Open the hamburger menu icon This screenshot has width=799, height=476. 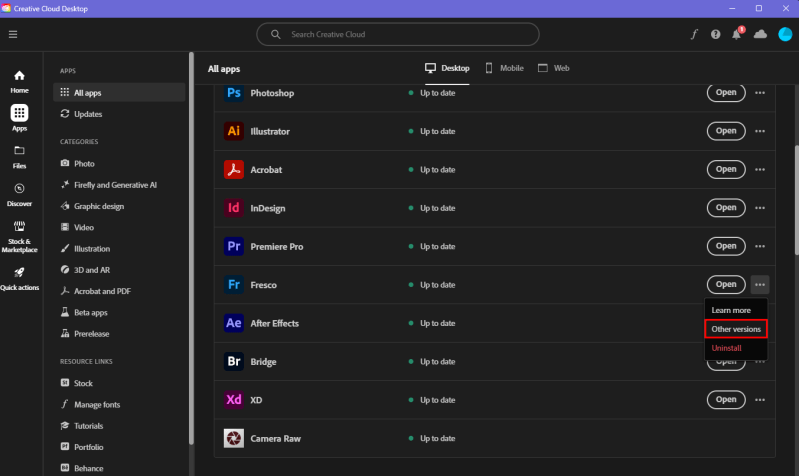pyautogui.click(x=13, y=34)
